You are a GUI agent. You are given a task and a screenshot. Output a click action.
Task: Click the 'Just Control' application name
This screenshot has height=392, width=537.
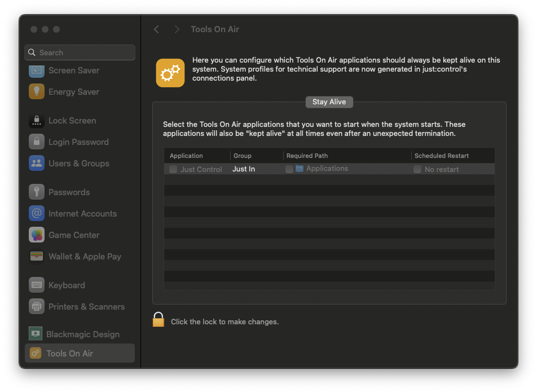(201, 169)
